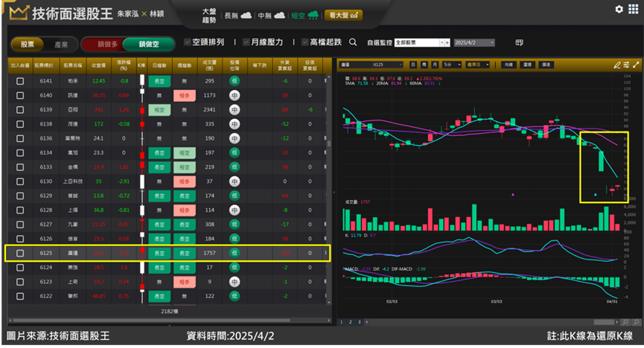
Task: Select daily 日 chart period
Action: [x=412, y=65]
